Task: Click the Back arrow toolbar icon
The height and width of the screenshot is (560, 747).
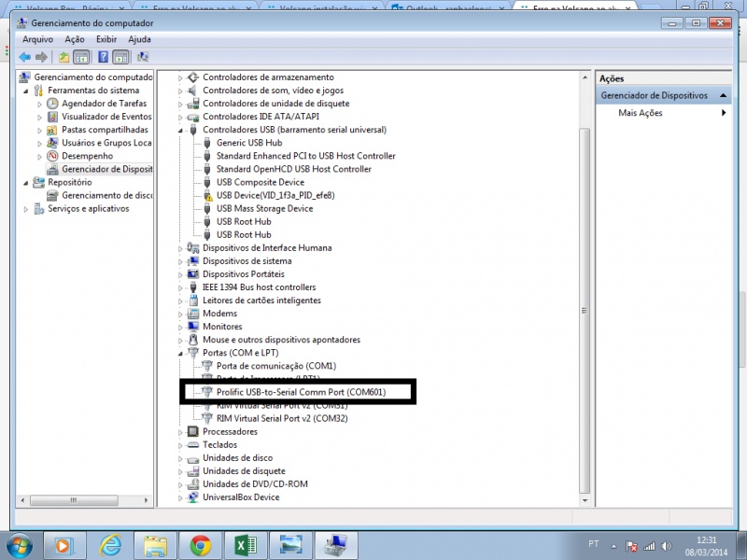Action: tap(25, 58)
